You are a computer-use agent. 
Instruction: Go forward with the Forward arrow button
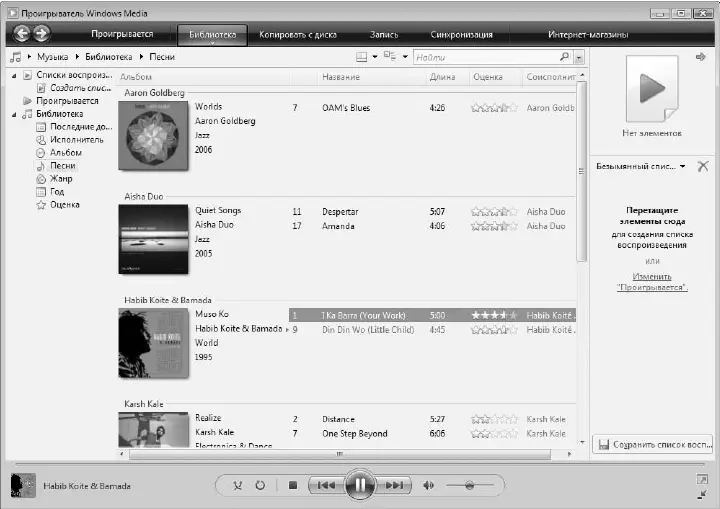[x=41, y=33]
